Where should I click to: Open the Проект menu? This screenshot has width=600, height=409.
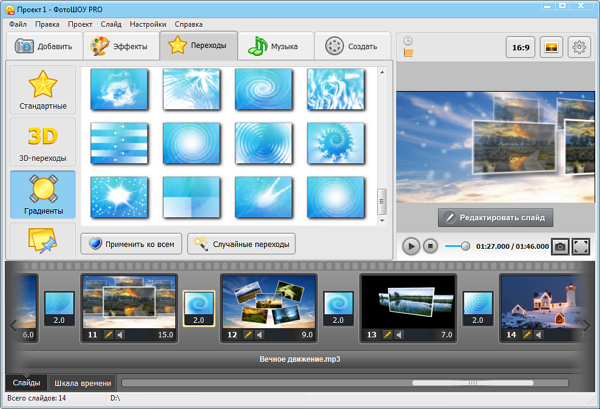tap(80, 24)
